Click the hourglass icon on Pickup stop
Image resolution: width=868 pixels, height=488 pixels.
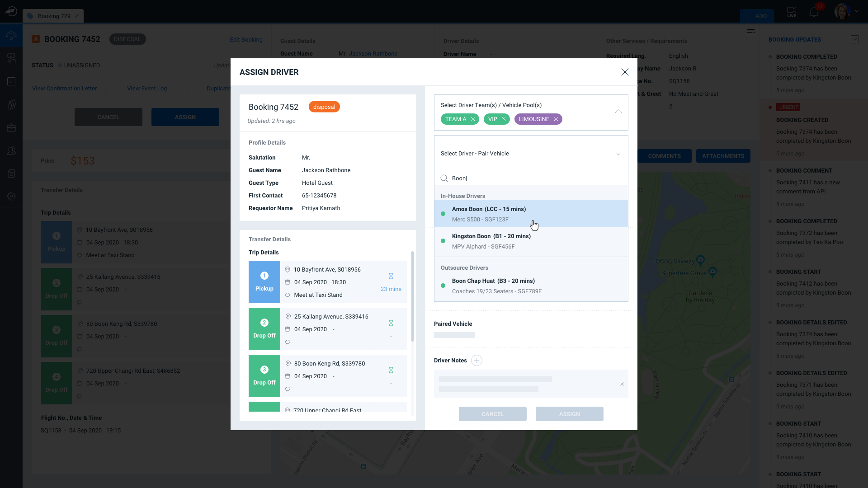point(391,276)
